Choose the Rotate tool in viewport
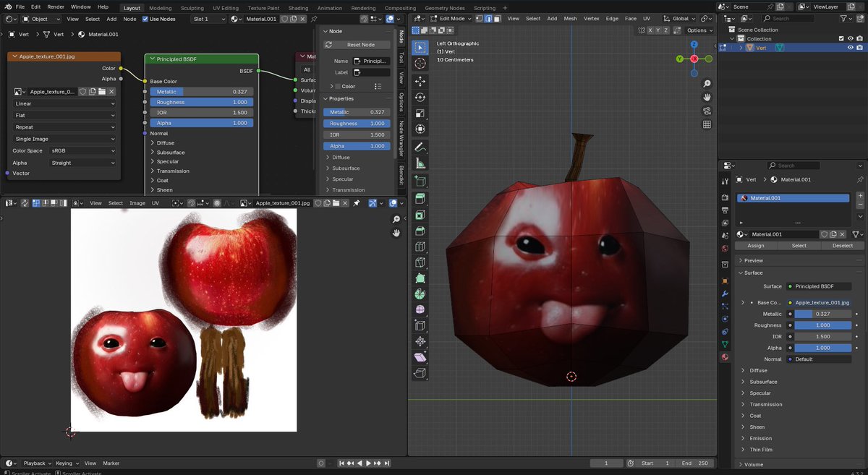The width and height of the screenshot is (868, 475). [420, 98]
